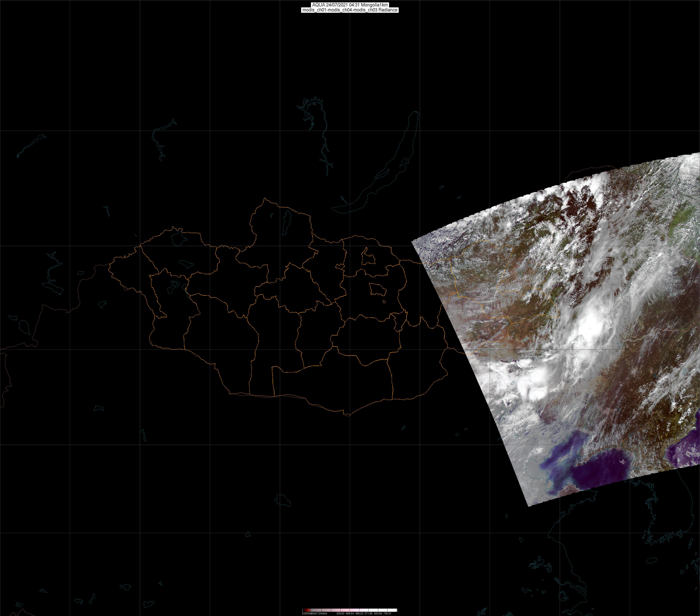This screenshot has height=616, width=700.
Task: Click the AQUA 24/07/2021 title label
Action: (x=350, y=5)
